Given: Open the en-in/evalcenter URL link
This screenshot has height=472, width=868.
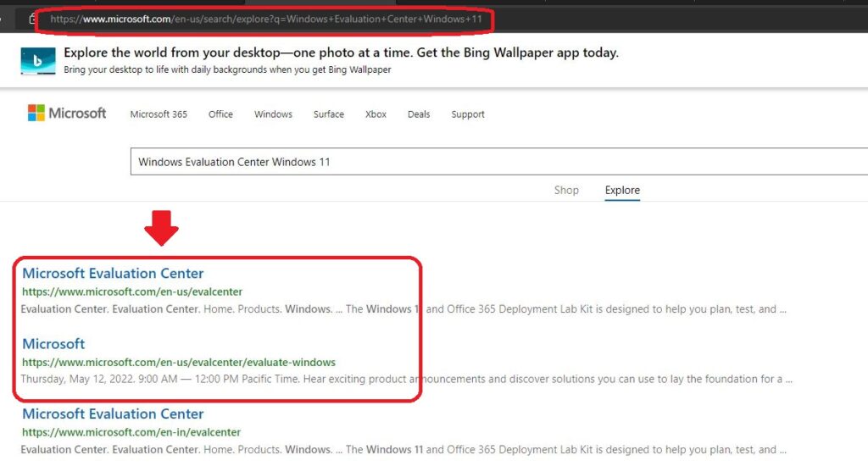Looking at the screenshot, I should point(131,432).
